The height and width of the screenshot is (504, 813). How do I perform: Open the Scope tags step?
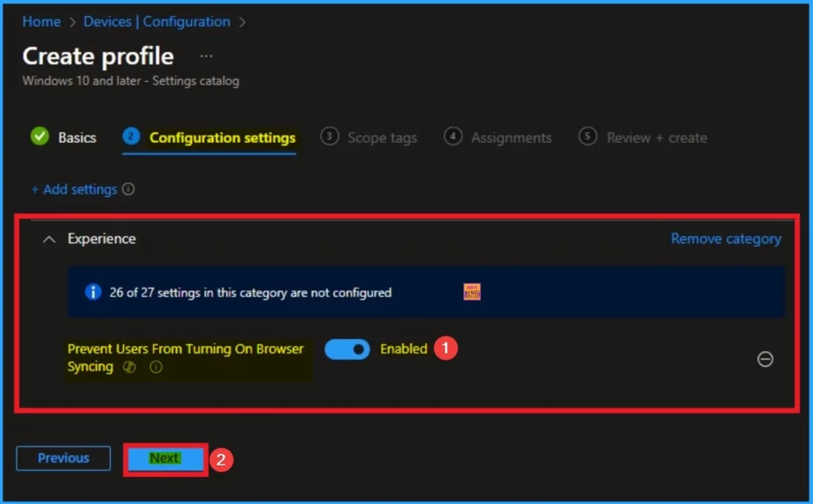(368, 137)
